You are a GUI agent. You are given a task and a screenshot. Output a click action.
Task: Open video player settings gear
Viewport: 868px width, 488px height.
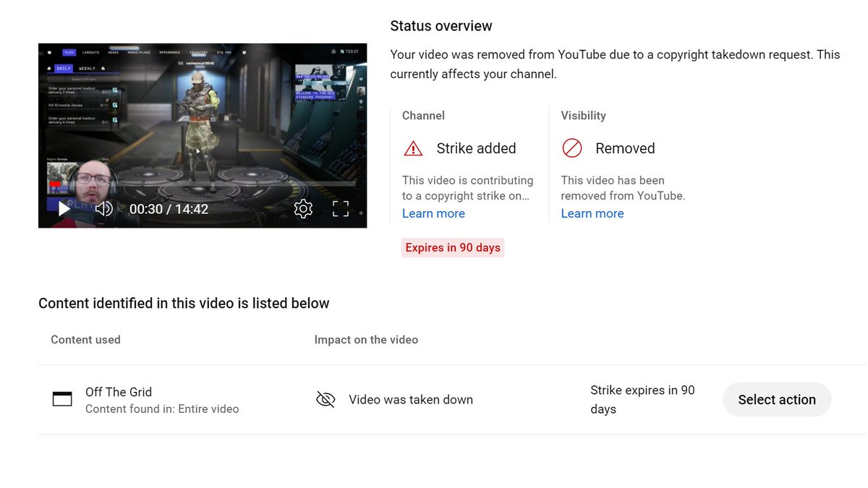click(303, 209)
